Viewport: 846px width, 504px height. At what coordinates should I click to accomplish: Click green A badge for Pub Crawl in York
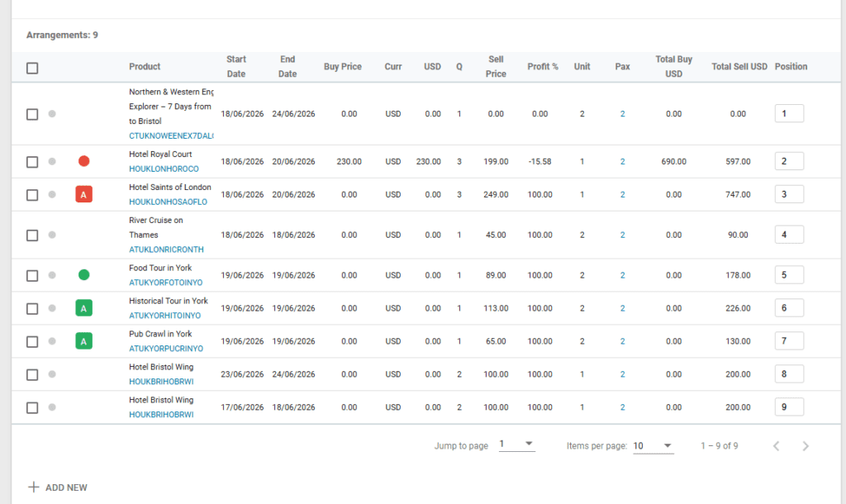(x=83, y=341)
